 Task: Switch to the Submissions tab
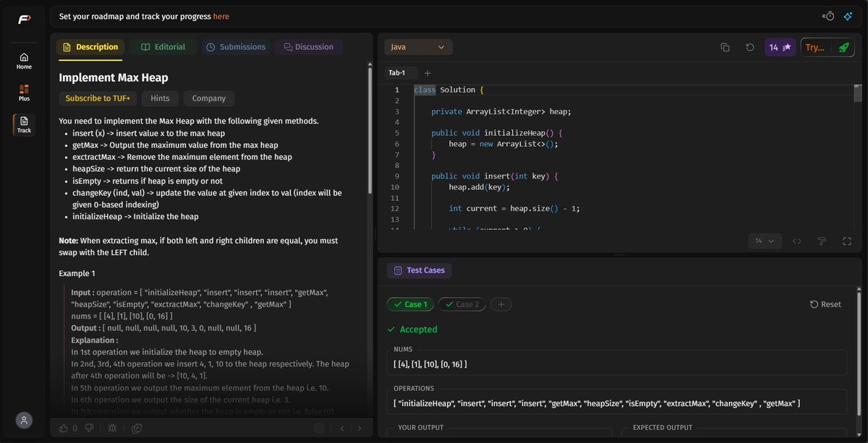point(235,47)
